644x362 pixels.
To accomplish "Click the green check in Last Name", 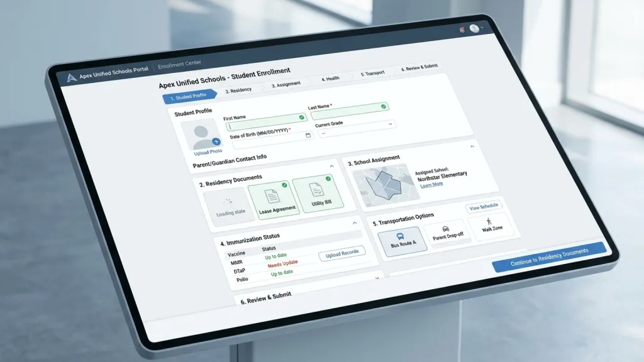I will point(383,107).
